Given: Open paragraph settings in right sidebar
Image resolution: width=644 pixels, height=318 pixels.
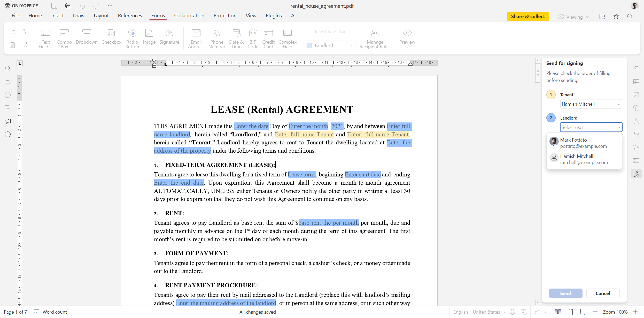Looking at the screenshot, I should pyautogui.click(x=636, y=68).
